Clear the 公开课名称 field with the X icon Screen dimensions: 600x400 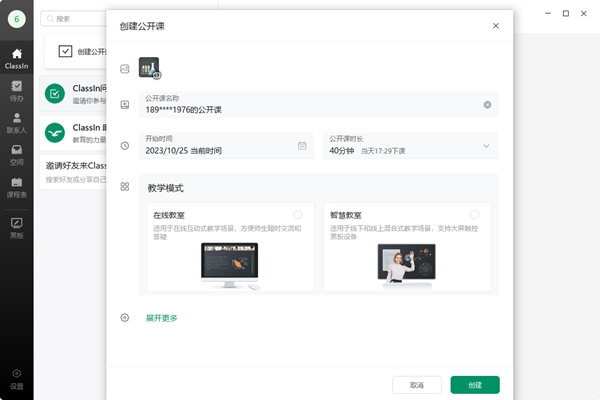click(x=487, y=104)
